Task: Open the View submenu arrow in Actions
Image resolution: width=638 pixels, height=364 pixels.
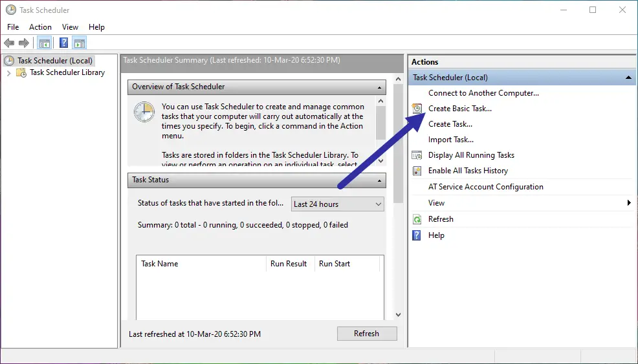Action: [x=629, y=202]
